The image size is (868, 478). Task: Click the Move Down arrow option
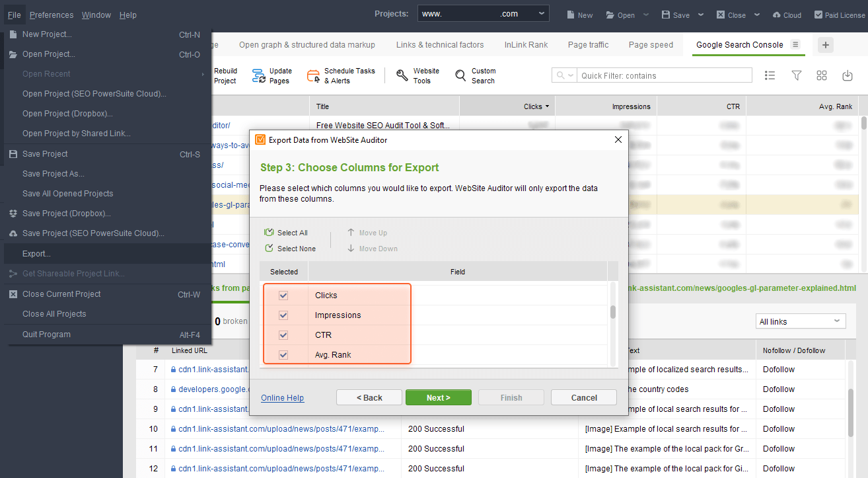(372, 249)
